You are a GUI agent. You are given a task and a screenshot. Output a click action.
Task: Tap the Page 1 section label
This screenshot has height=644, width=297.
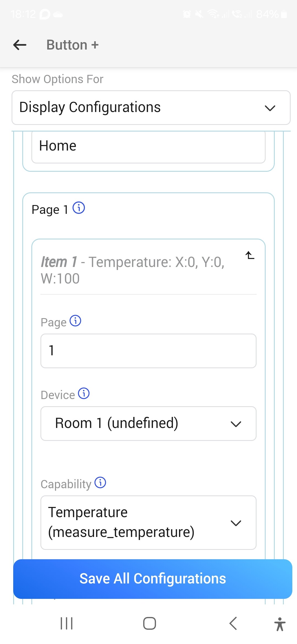50,210
